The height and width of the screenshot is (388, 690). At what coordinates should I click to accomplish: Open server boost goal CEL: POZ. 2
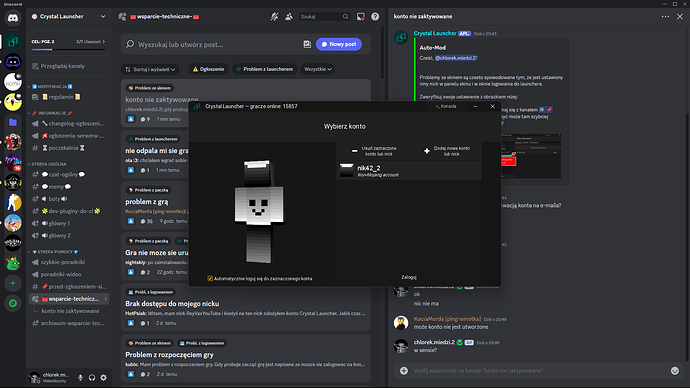point(43,41)
